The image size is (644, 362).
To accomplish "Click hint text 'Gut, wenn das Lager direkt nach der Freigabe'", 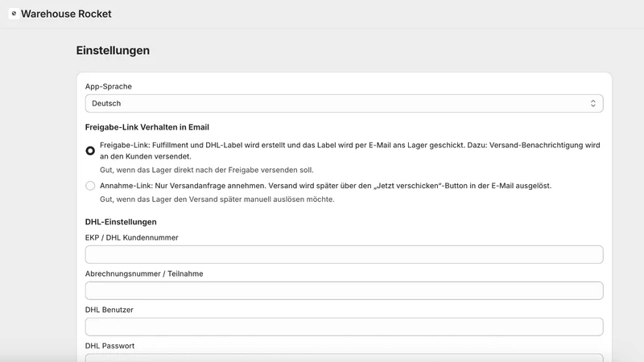I will click(x=207, y=170).
